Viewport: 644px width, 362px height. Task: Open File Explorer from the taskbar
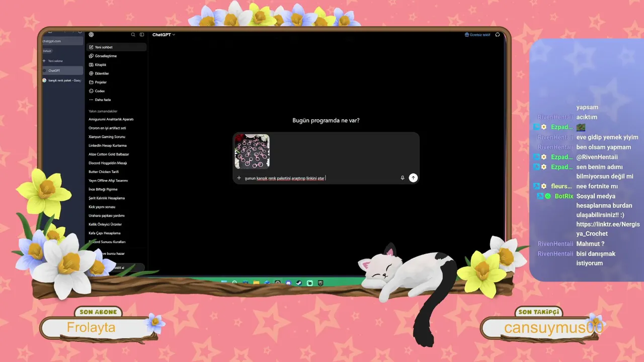pos(256,283)
